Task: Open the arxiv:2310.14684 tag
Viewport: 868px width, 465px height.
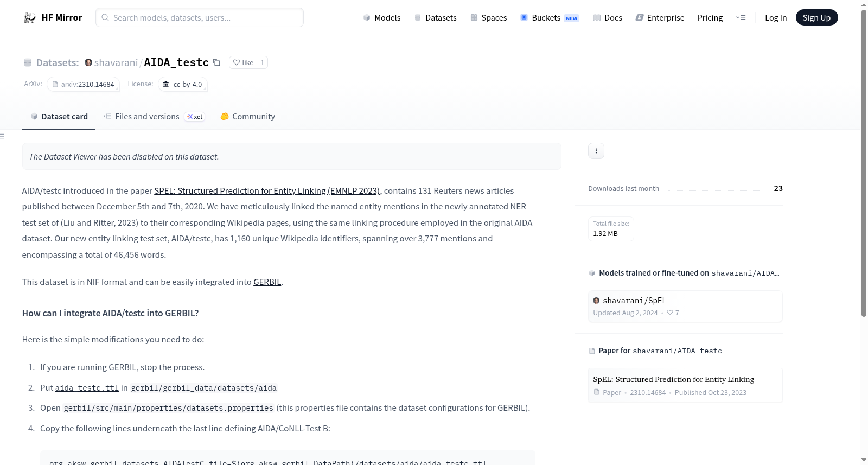Action: pyautogui.click(x=83, y=84)
